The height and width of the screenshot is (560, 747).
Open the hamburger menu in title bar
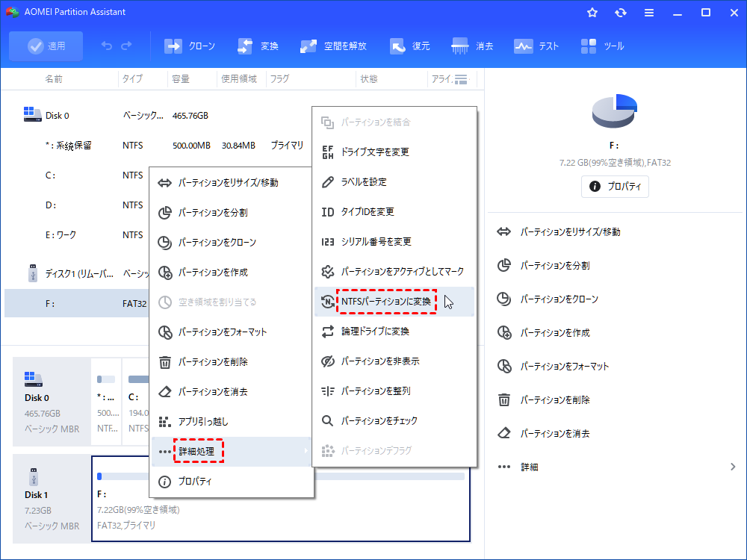click(x=648, y=13)
